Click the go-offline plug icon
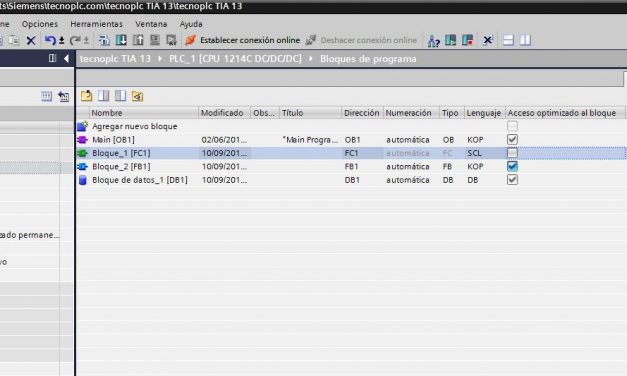This screenshot has width=627, height=376. coord(311,40)
